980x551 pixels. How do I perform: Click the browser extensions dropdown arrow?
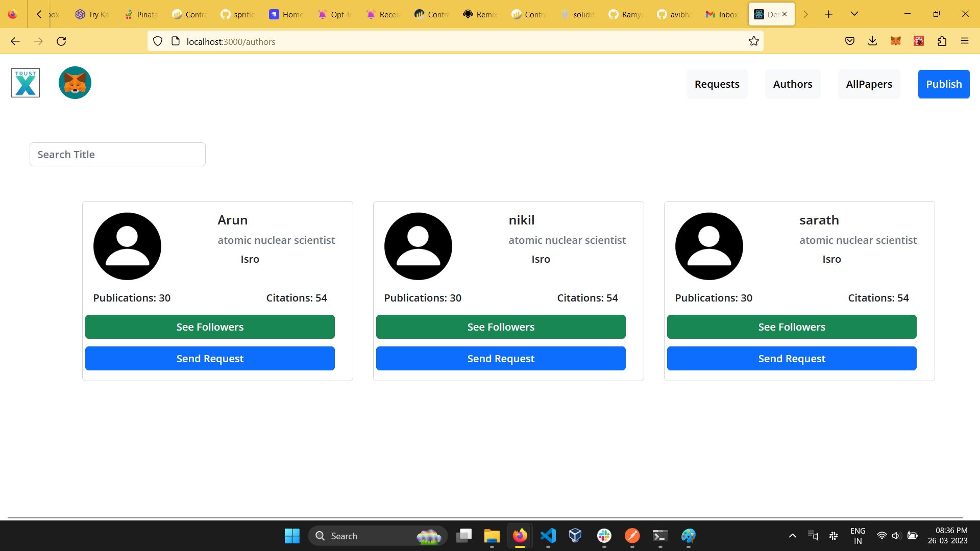click(x=942, y=41)
